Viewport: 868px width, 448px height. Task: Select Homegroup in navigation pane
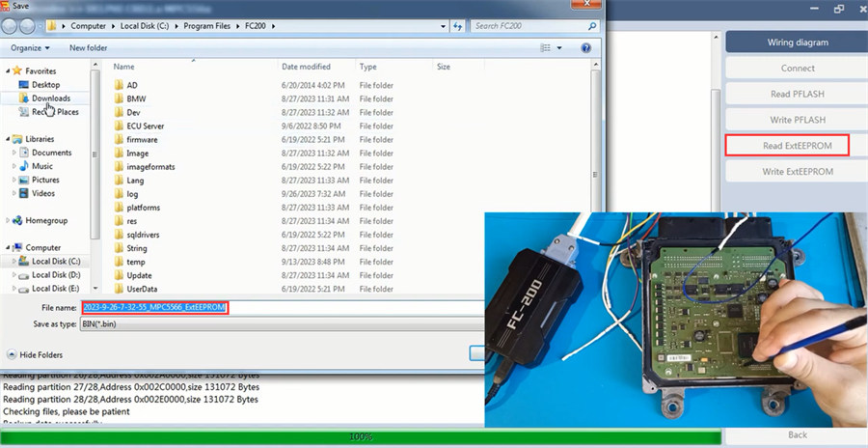coord(46,221)
